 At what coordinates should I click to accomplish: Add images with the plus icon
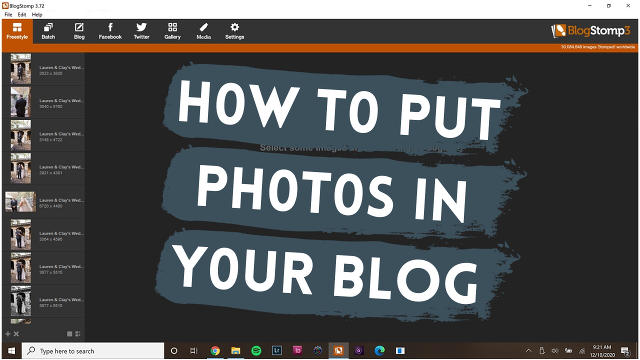click(x=8, y=334)
